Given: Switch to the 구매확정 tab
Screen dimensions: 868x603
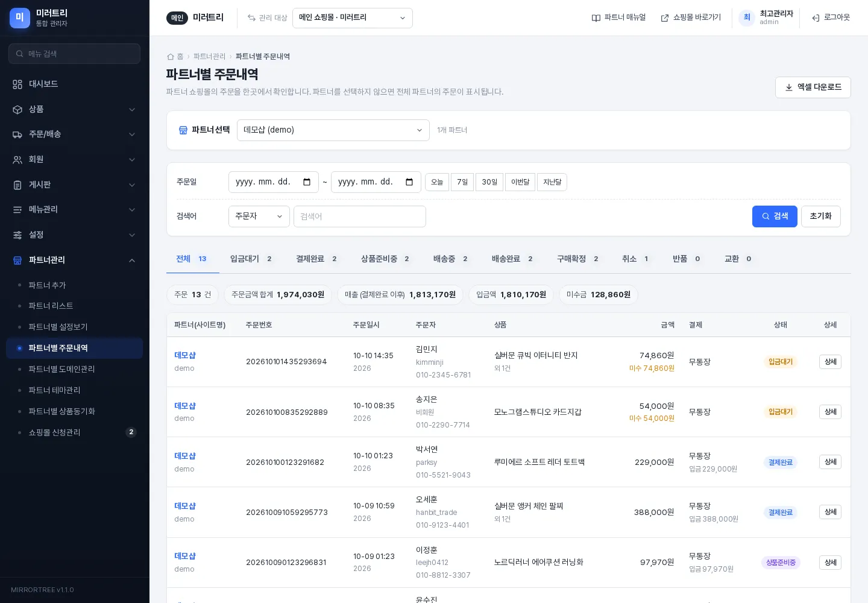Looking at the screenshot, I should coord(579,259).
